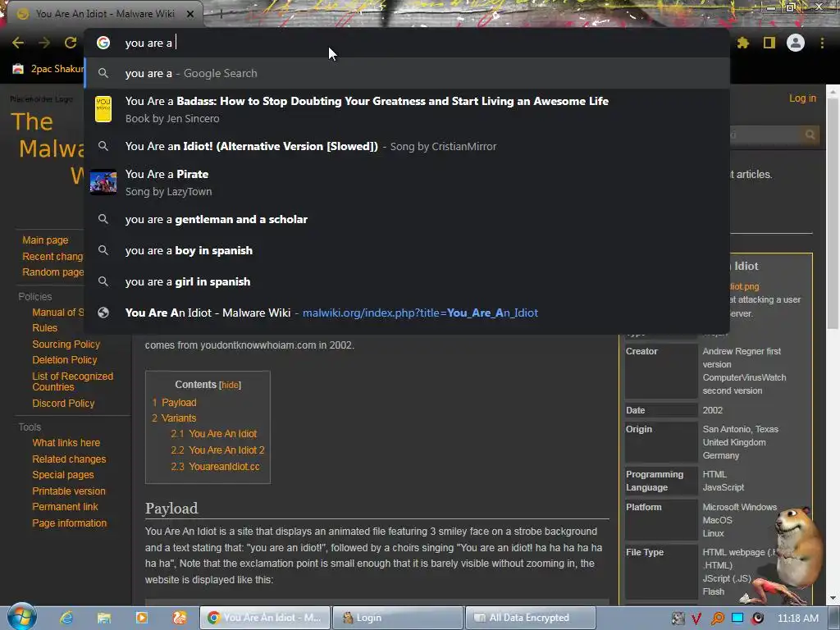Open the Deletion Policy link

(64, 360)
